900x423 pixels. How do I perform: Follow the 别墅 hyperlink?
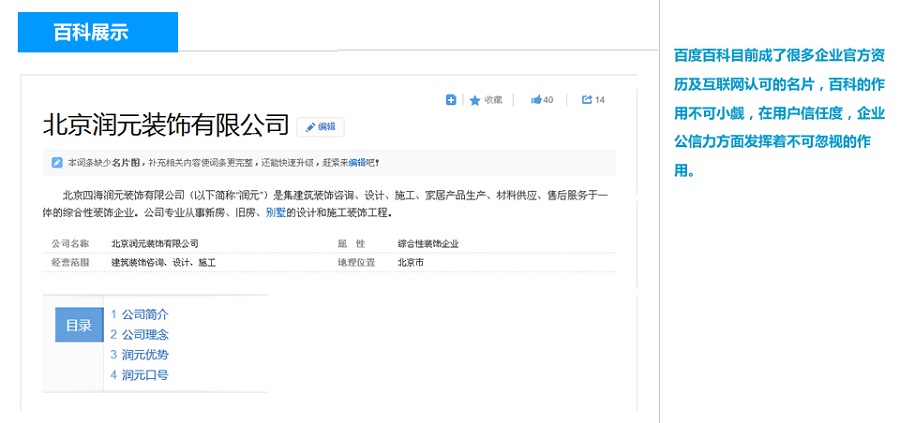(276, 213)
